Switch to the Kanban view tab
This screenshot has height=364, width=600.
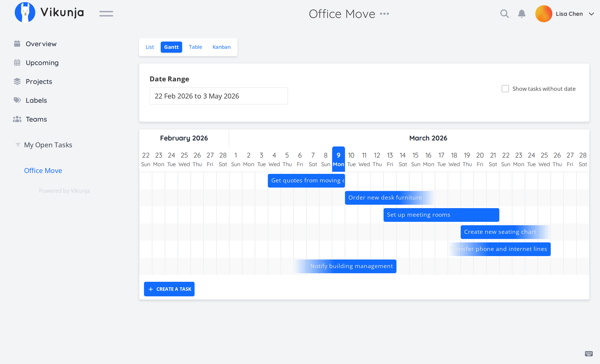(x=221, y=47)
